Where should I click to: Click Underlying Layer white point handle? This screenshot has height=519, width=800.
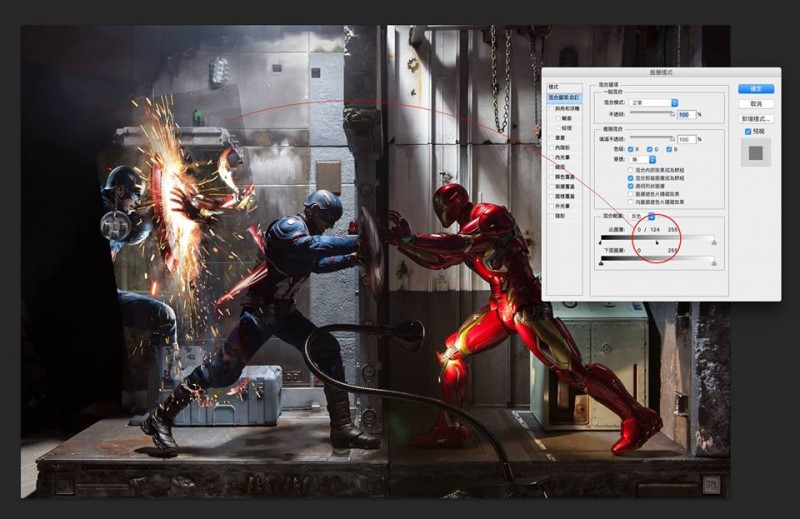[714, 263]
